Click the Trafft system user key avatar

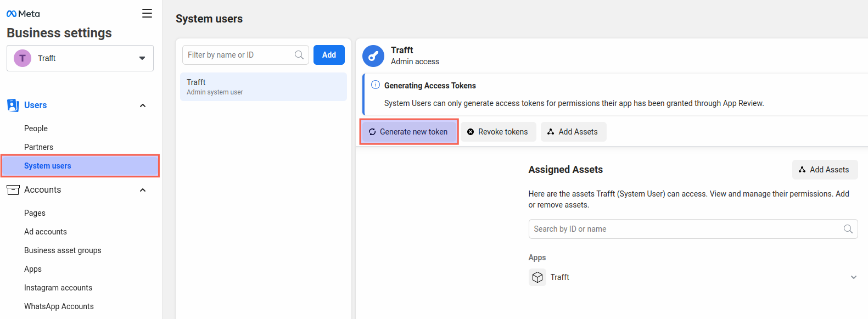(x=373, y=56)
